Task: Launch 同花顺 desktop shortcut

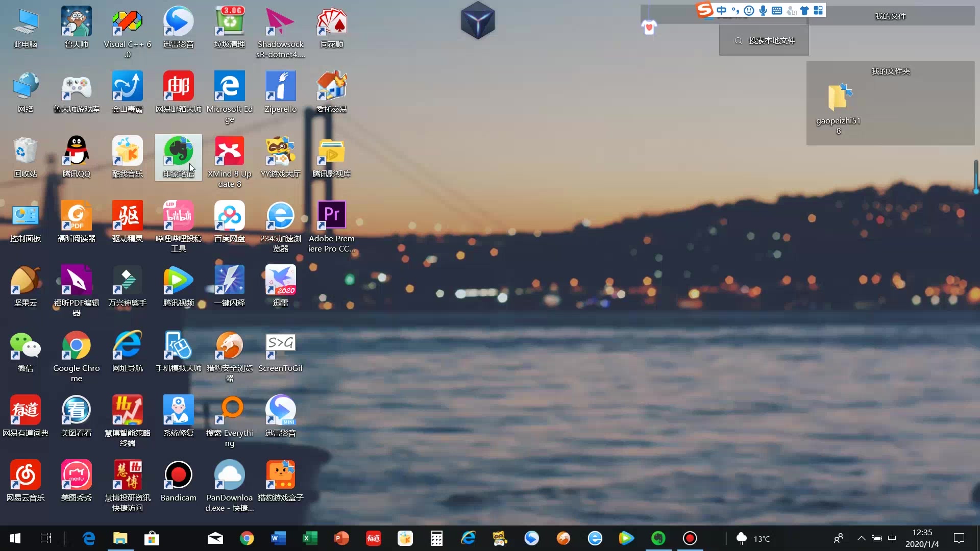Action: click(332, 28)
